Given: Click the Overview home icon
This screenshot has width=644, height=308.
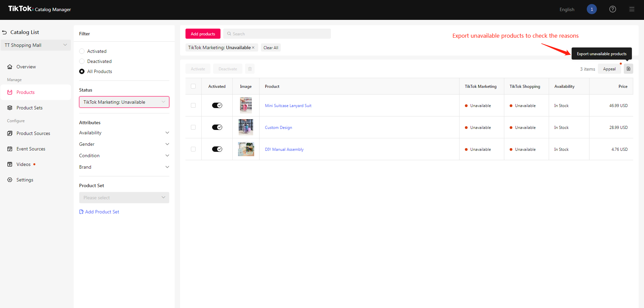Looking at the screenshot, I should 10,66.
